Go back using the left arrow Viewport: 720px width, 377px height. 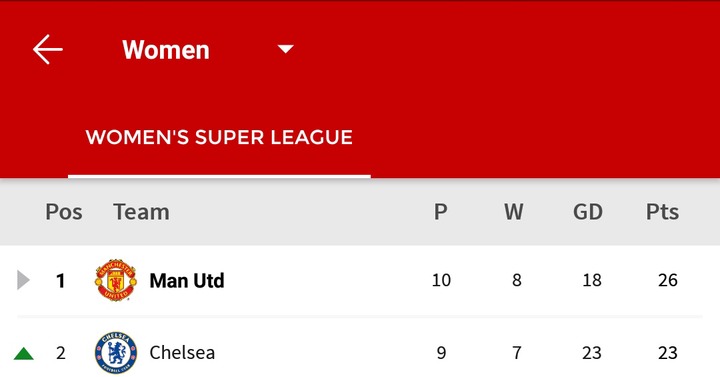coord(48,49)
